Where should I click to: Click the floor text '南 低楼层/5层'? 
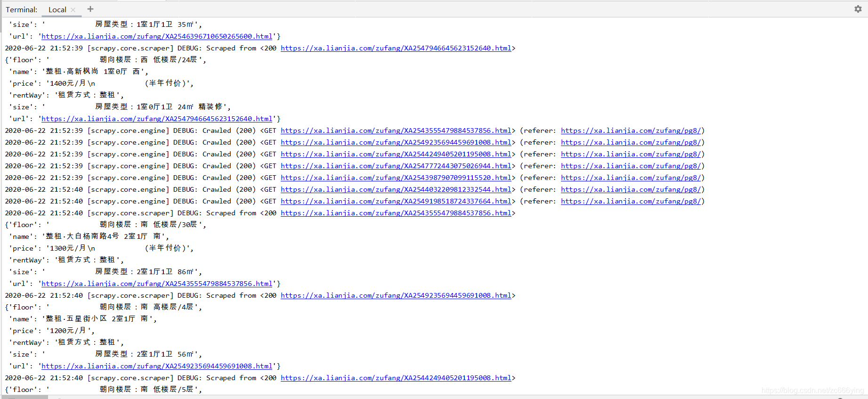(167, 390)
